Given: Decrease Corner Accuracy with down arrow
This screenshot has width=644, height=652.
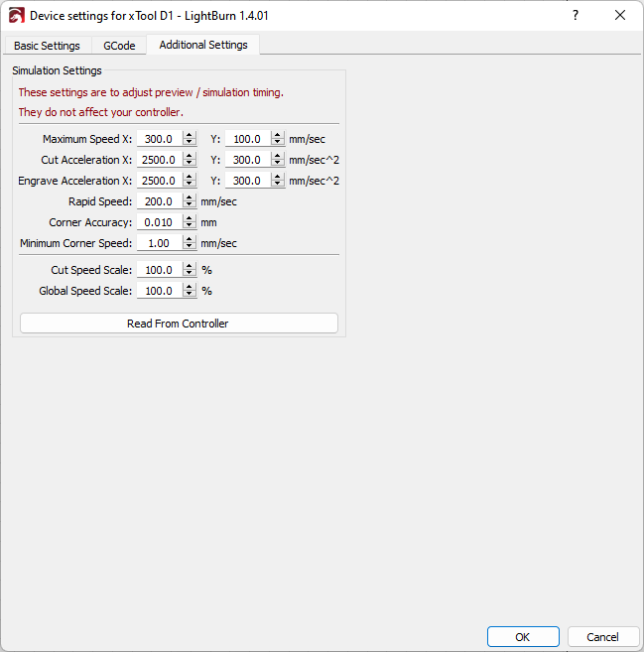Looking at the screenshot, I should coord(190,226).
